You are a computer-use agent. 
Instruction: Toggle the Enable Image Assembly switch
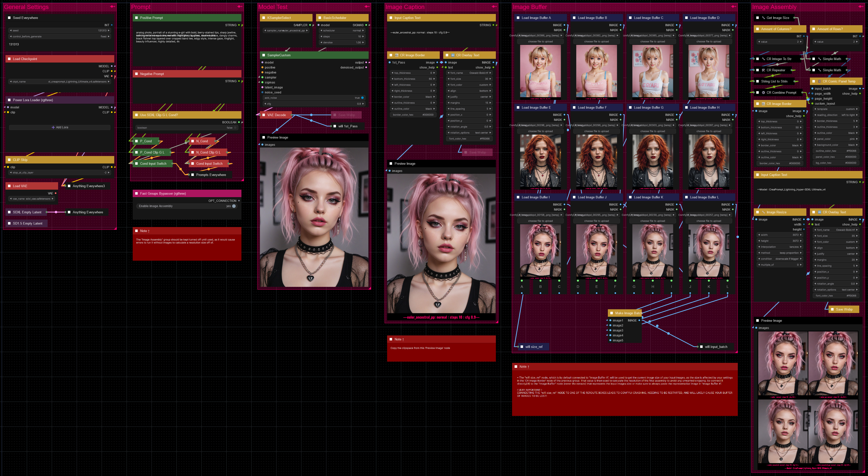point(234,206)
